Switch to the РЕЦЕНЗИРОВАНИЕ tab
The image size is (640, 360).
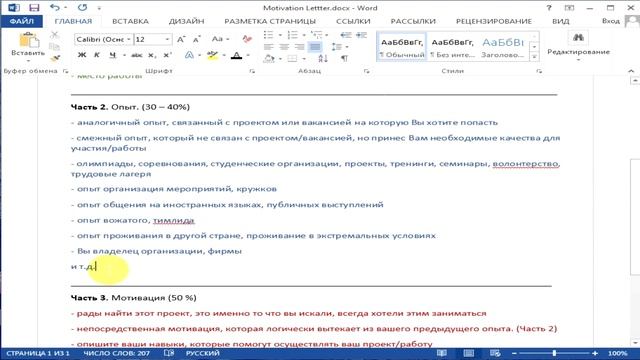click(x=493, y=21)
